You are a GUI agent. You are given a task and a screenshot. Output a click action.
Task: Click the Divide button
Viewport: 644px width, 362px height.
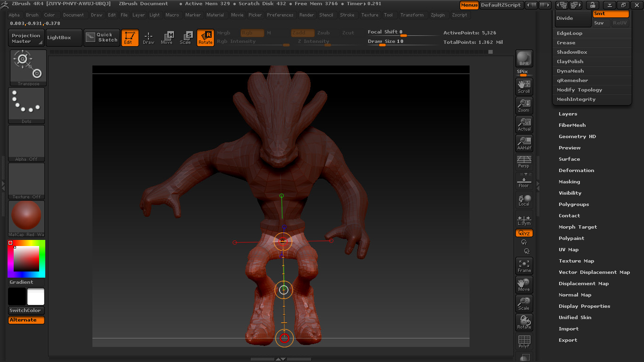(x=573, y=18)
